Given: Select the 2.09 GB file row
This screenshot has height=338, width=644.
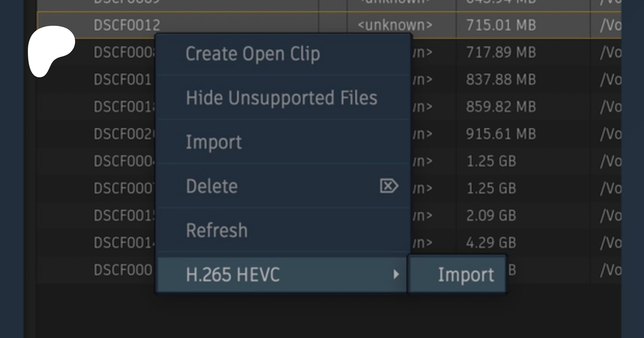Looking at the screenshot, I should pyautogui.click(x=491, y=216).
